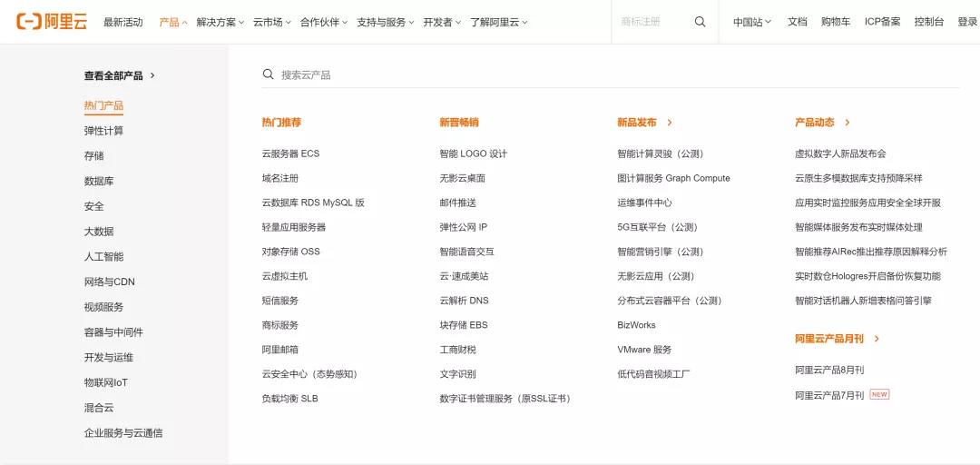Select 混合云 category
Screen dimensions: 980x465
point(99,408)
